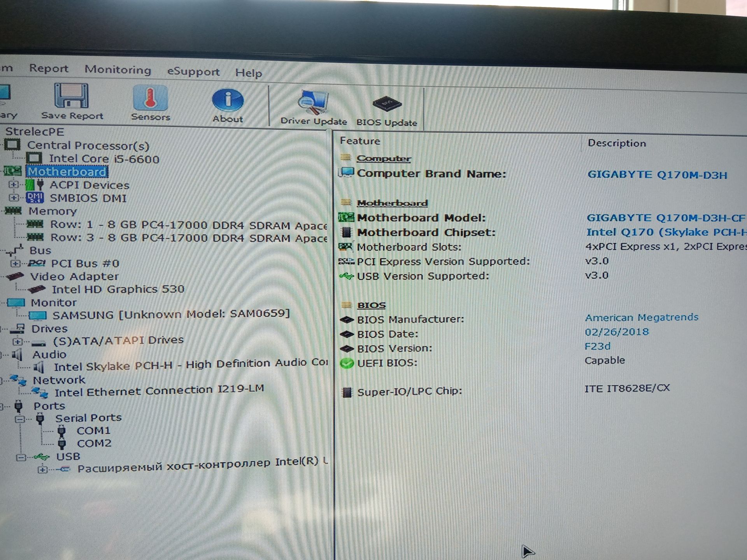
Task: Select Intel HD Graphics 530 item
Action: [x=118, y=289]
